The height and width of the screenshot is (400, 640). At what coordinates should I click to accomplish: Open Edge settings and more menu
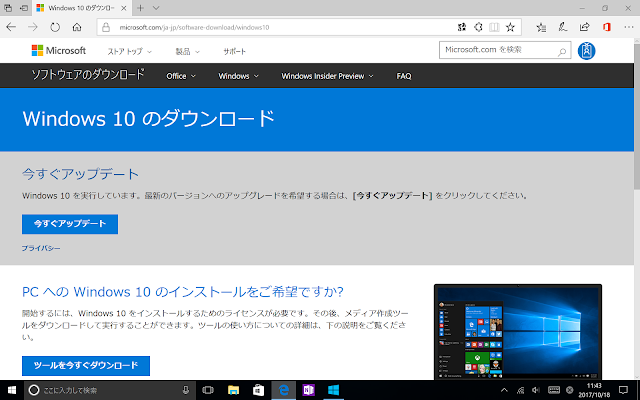(x=629, y=27)
